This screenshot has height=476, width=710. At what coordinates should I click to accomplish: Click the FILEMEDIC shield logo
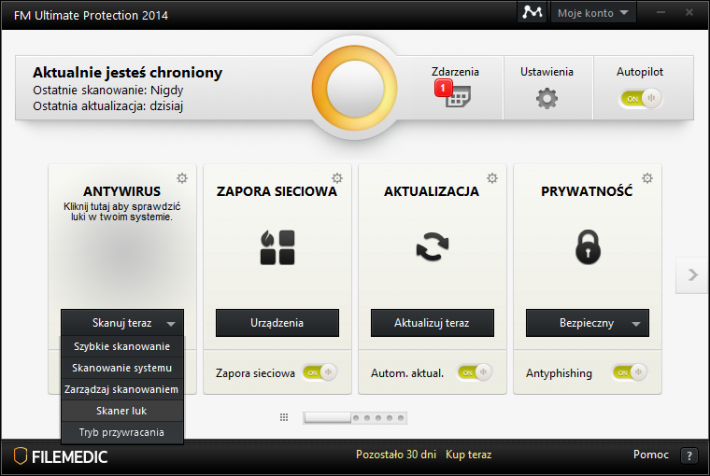coord(20,456)
